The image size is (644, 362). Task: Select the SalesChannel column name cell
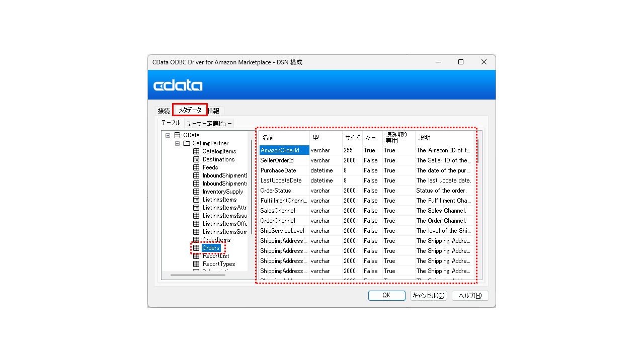[x=284, y=211]
